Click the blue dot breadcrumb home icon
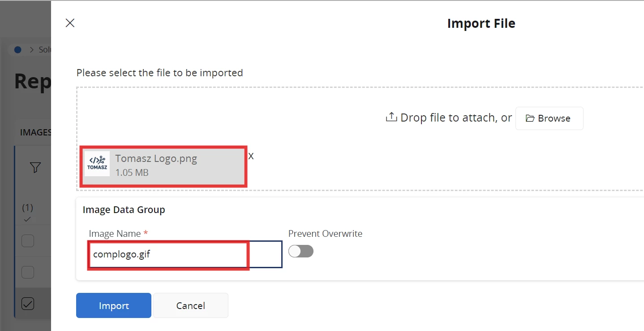 click(x=18, y=50)
